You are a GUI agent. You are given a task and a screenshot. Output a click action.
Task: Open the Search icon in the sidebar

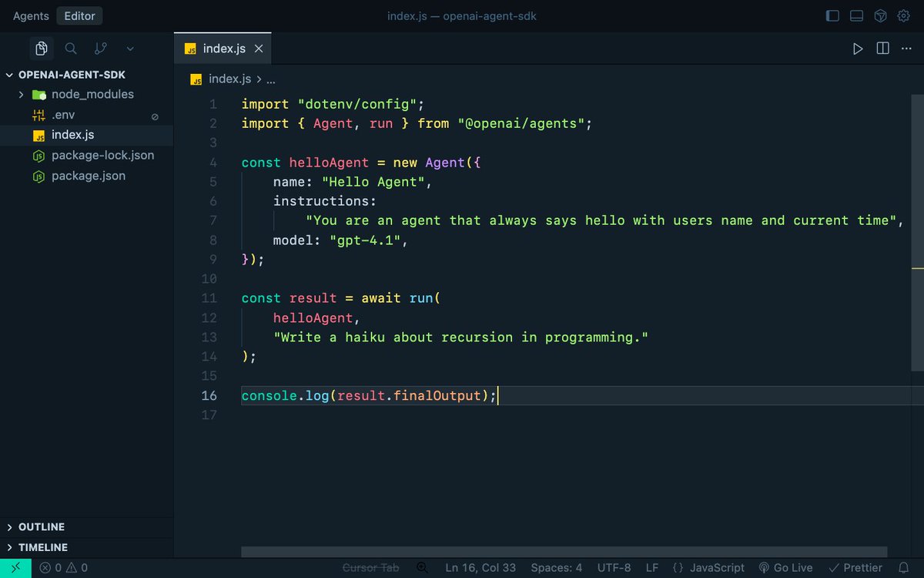coord(70,48)
